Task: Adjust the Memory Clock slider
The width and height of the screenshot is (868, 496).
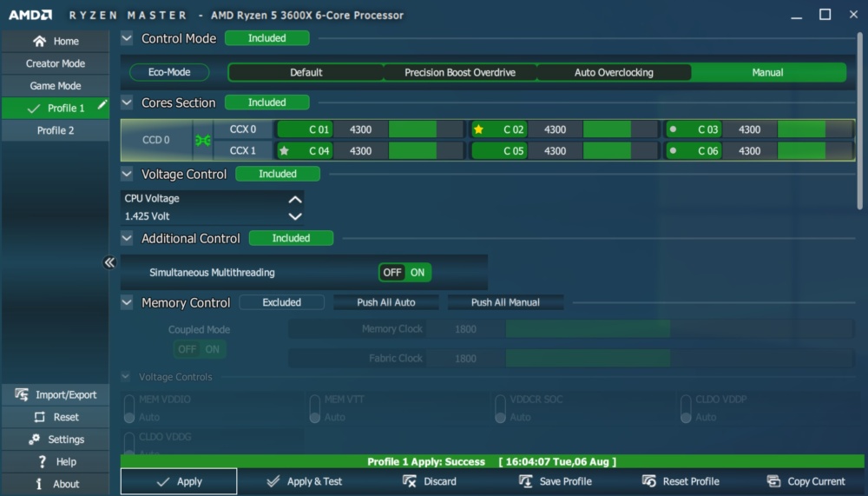Action: tap(680, 329)
